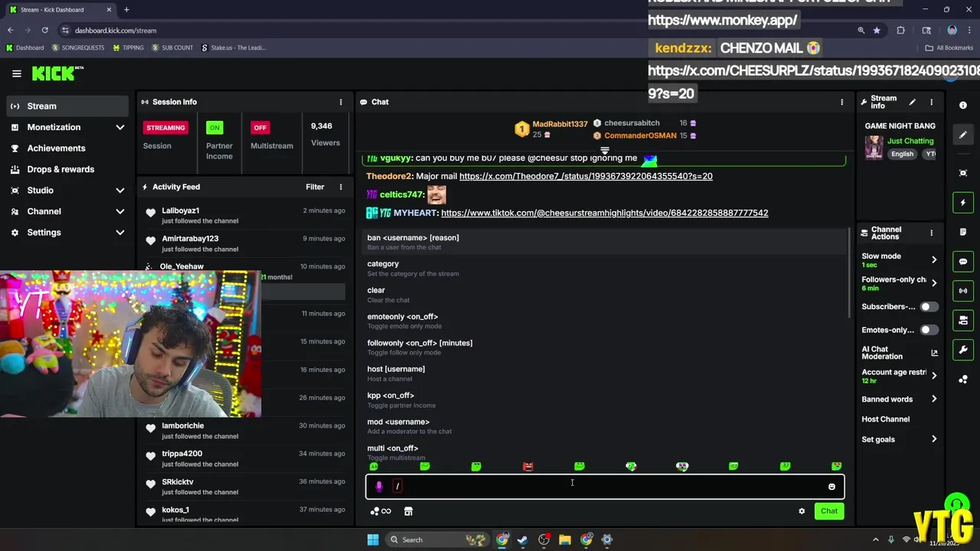Click the chat bubble icon in right toolbar
This screenshot has width=980, height=551.
(963, 262)
